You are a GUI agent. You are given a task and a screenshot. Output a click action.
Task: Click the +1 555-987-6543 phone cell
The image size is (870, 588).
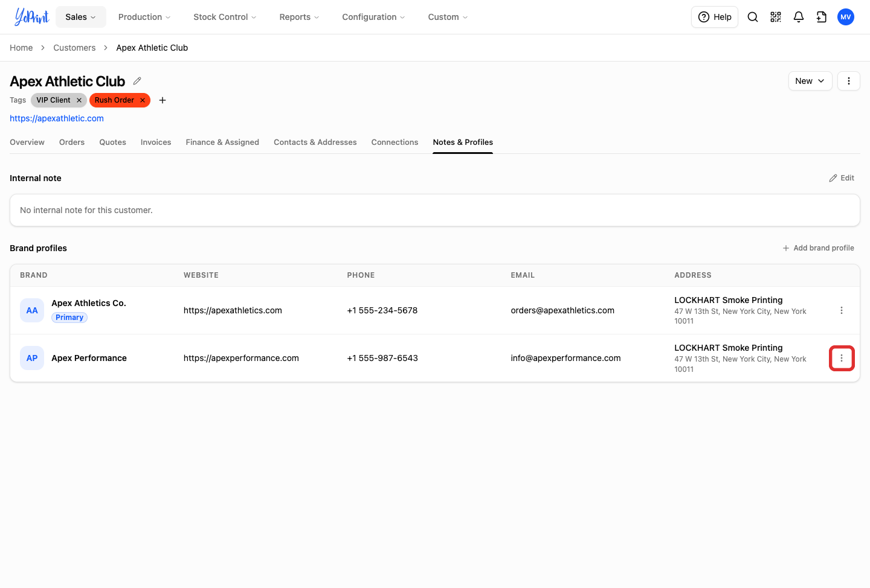pos(382,358)
